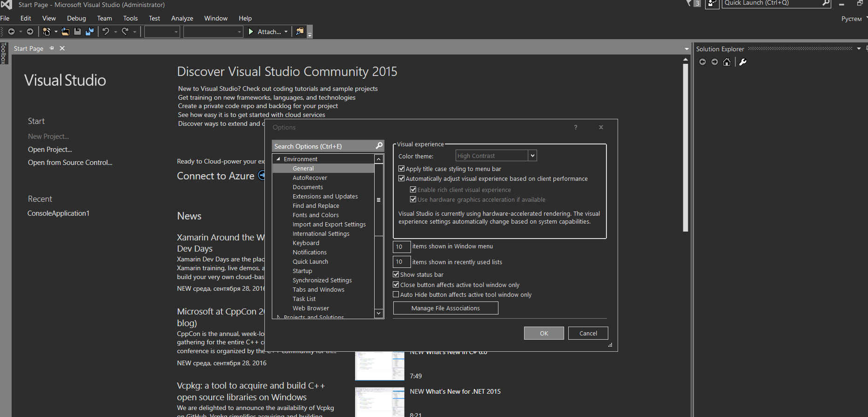The width and height of the screenshot is (868, 417).
Task: Toggle Apply title case styling to menu bar
Action: tap(402, 169)
